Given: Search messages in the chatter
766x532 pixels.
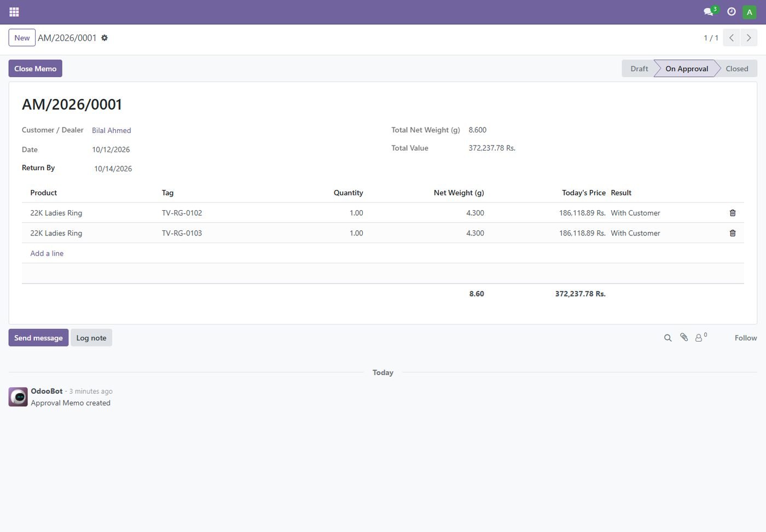Looking at the screenshot, I should [668, 338].
